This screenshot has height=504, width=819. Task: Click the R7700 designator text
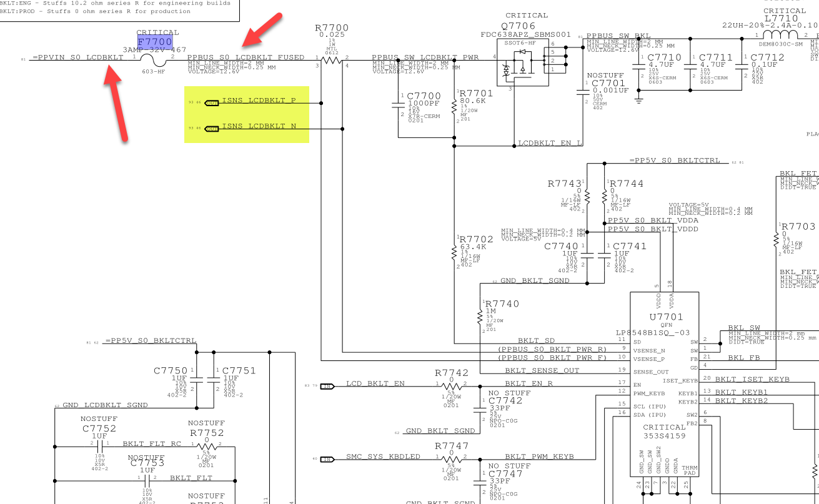332,27
